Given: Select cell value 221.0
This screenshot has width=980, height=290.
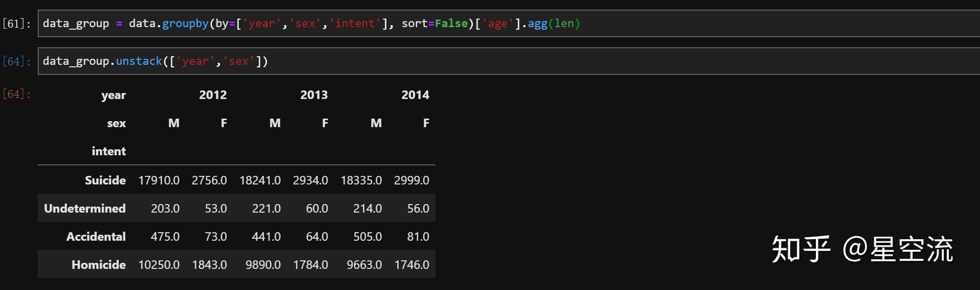Looking at the screenshot, I should point(266,209).
